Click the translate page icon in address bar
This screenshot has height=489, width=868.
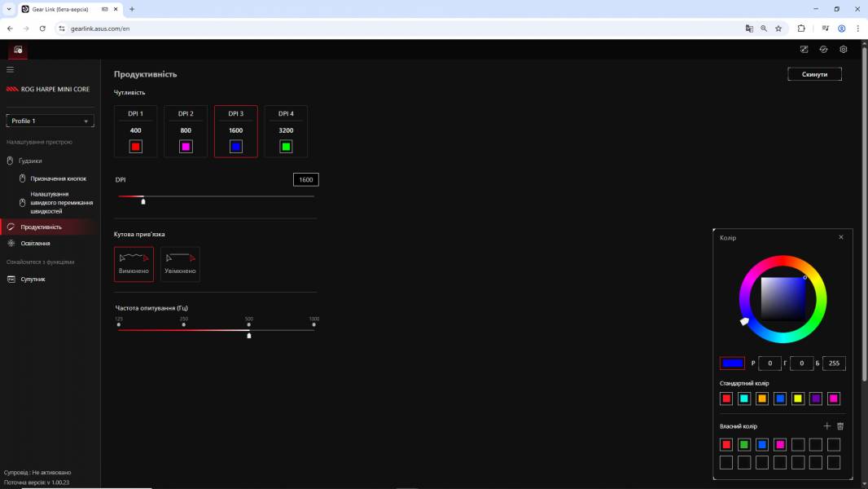click(749, 28)
